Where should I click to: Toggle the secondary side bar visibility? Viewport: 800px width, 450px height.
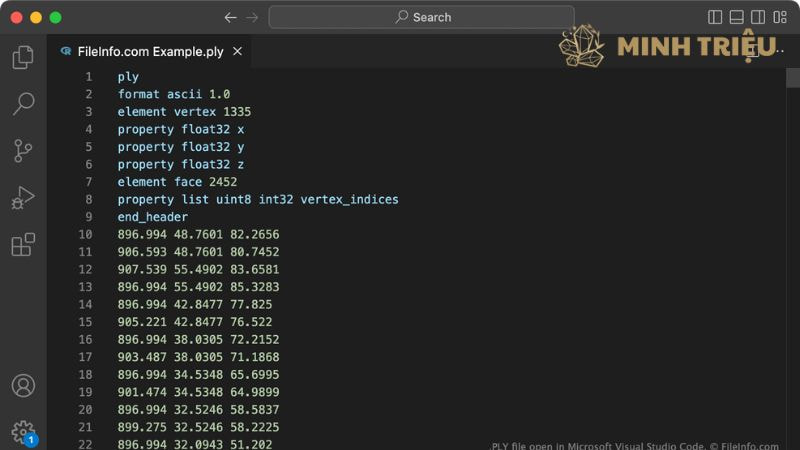pyautogui.click(x=758, y=17)
